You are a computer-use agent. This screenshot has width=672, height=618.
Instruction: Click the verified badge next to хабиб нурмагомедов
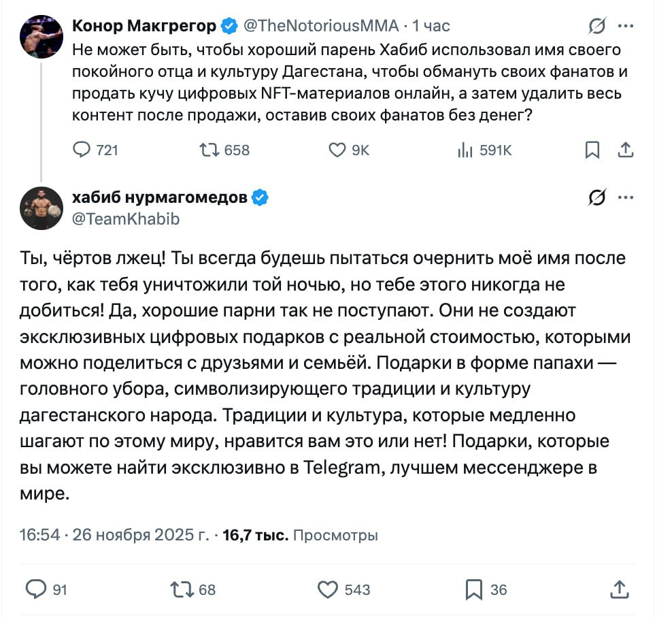[258, 197]
